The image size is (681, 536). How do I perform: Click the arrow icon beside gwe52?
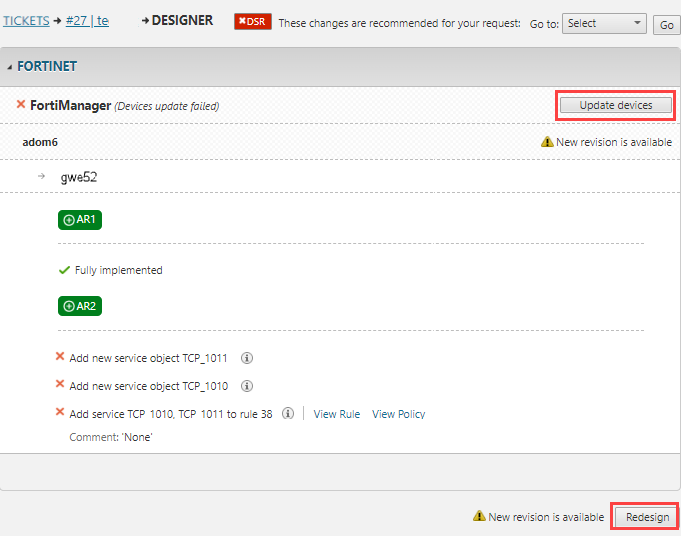coord(41,176)
